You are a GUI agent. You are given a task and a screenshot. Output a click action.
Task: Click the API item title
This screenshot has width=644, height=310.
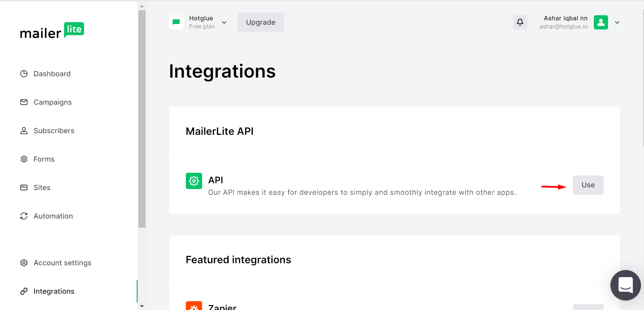pos(216,180)
